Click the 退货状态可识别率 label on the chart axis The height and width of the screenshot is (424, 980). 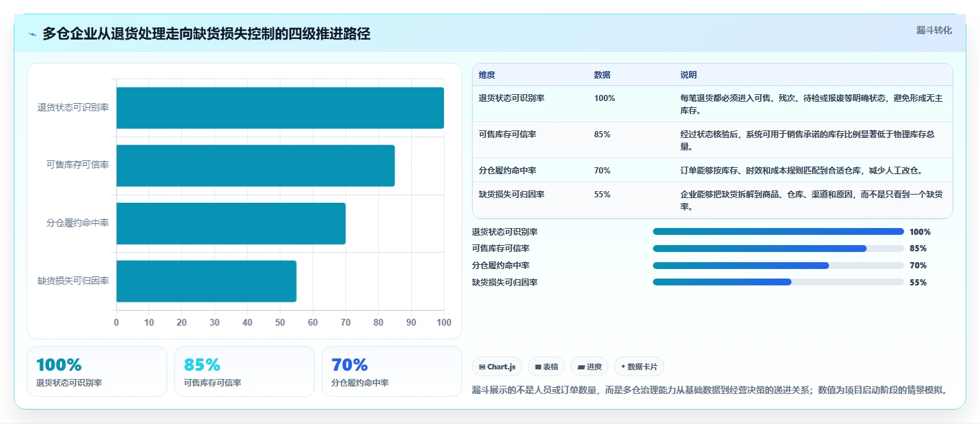[73, 108]
